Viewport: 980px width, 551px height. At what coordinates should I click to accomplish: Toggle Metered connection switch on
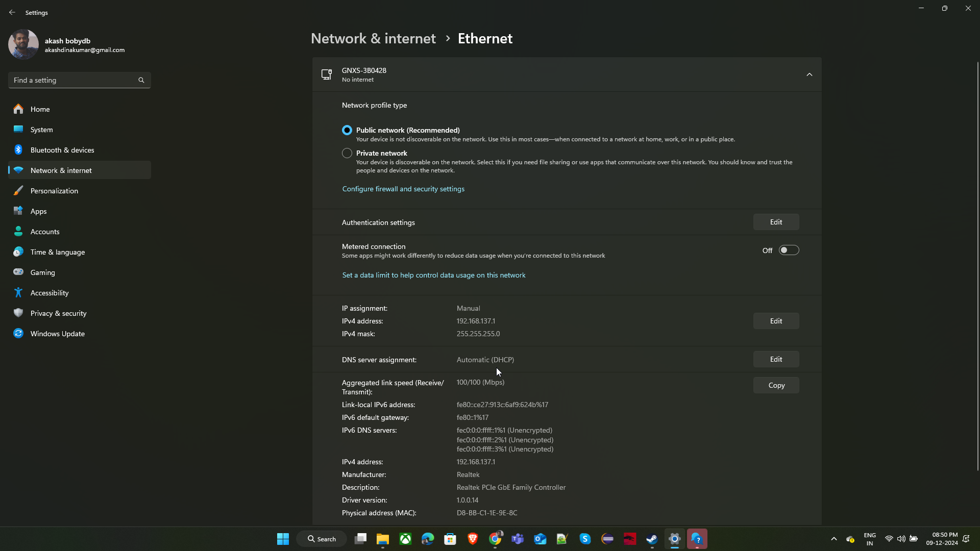coord(789,250)
